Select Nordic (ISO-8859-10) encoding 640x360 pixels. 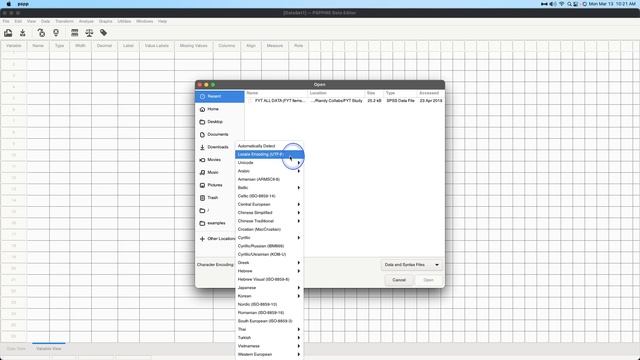point(269,304)
